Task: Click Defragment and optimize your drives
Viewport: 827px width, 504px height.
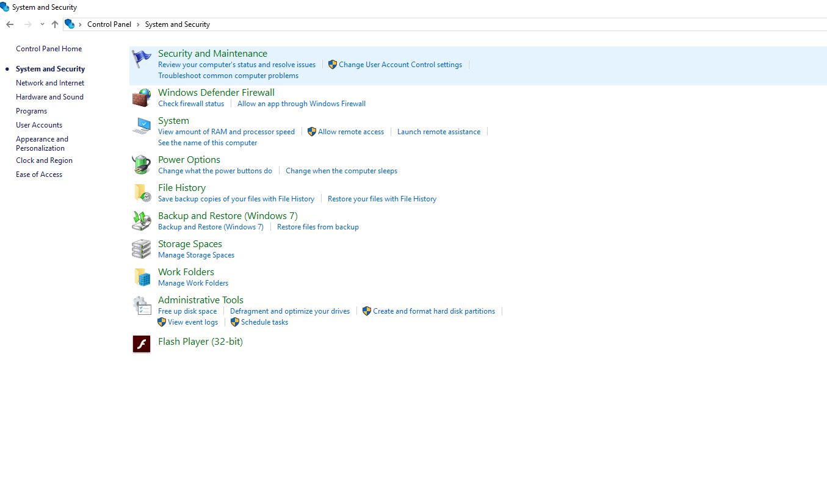Action: 290,311
